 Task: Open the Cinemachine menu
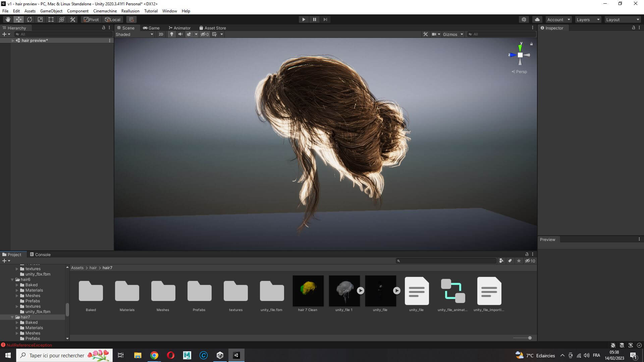click(x=105, y=11)
